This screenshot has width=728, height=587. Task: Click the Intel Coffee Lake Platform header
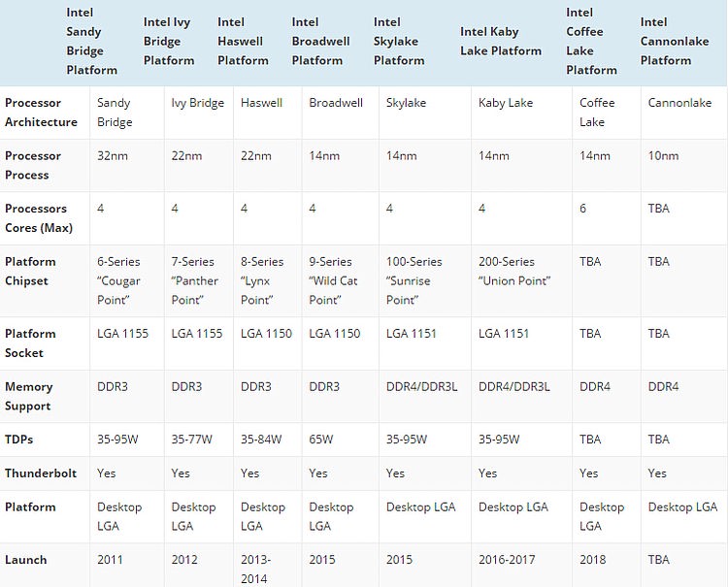[x=591, y=42]
